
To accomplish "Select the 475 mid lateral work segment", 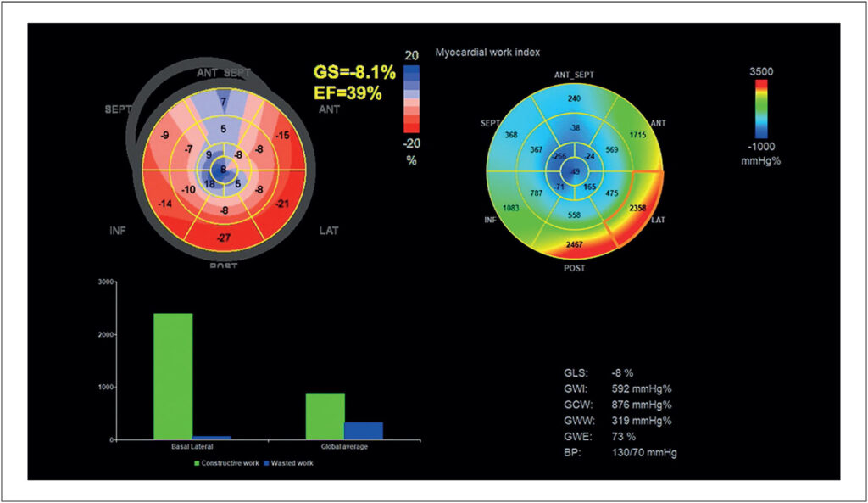I will pyautogui.click(x=612, y=193).
